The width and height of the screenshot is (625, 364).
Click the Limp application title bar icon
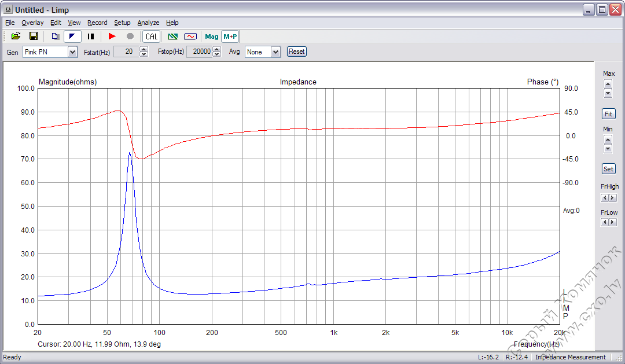pyautogui.click(x=8, y=10)
